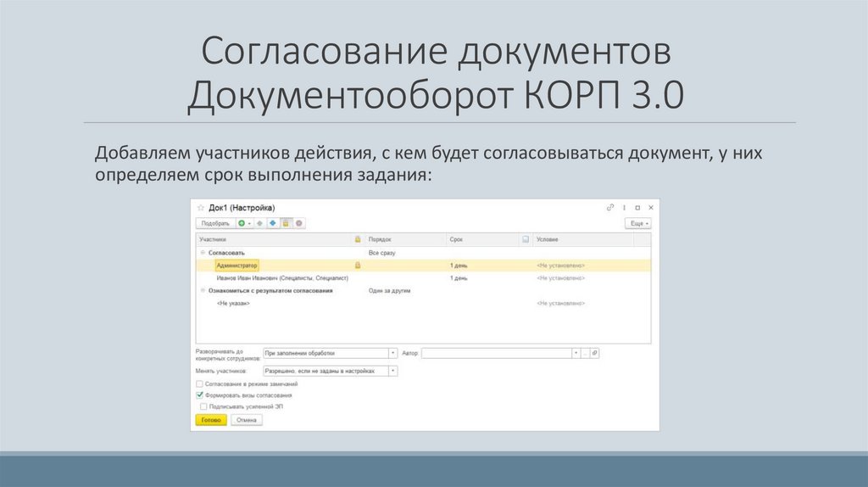The height and width of the screenshot is (487, 868).
Task: Click the yellow Готово button
Action: point(211,420)
